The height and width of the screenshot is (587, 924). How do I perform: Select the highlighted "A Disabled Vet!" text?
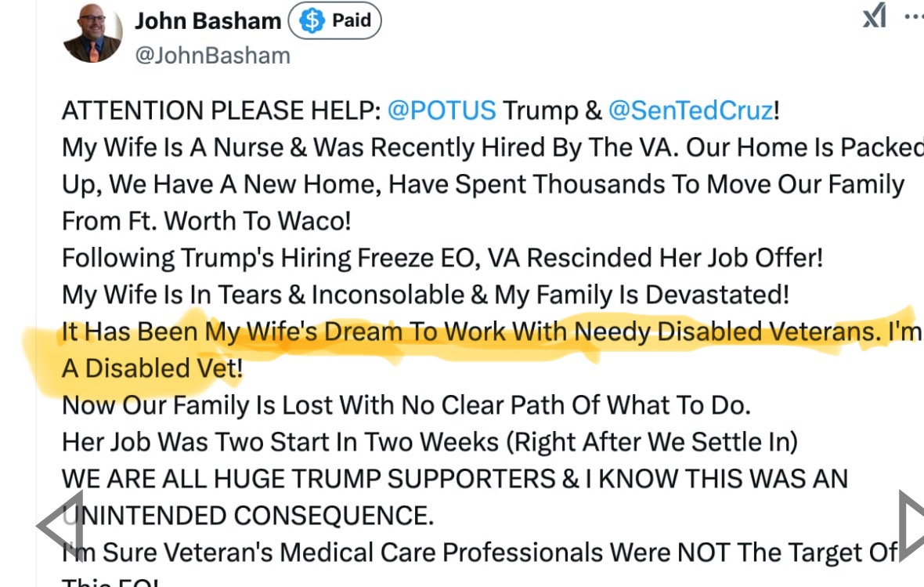tap(153, 368)
